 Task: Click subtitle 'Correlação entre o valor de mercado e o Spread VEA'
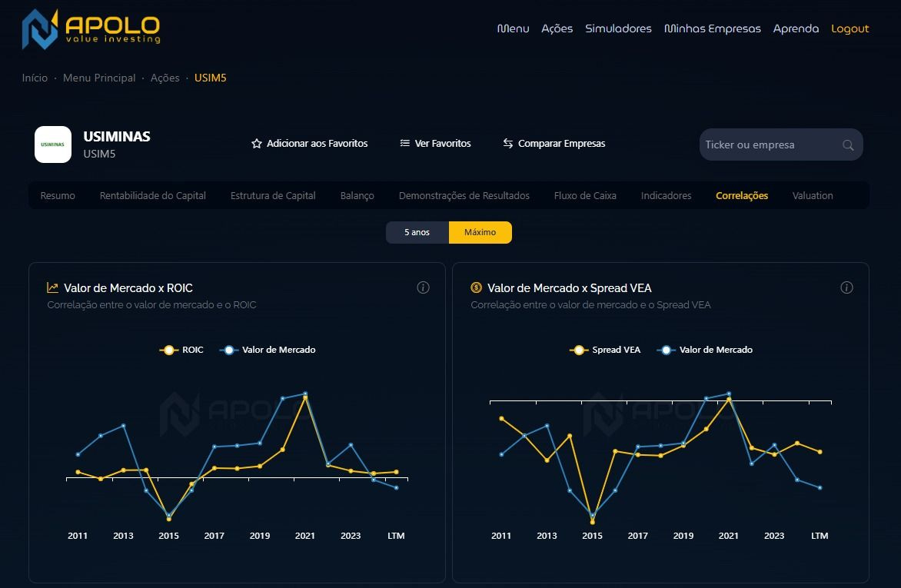click(x=590, y=304)
